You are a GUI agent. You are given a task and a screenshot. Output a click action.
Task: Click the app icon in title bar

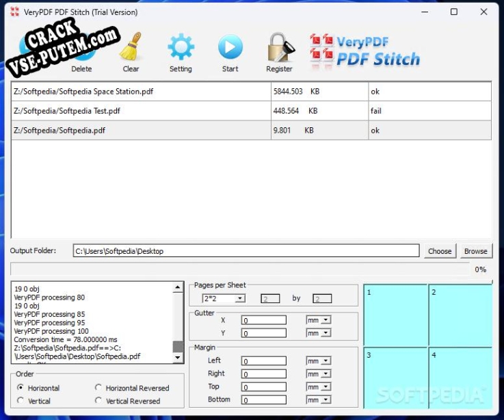pos(14,12)
